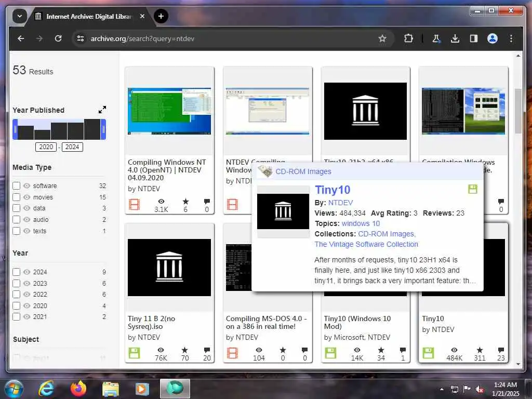Open the Chrome labs flask icon
The width and height of the screenshot is (532, 399).
pos(436,38)
